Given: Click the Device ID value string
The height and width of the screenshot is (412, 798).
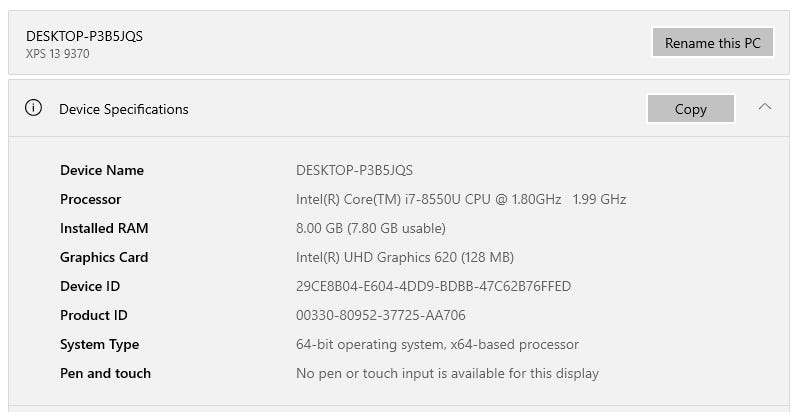Looking at the screenshot, I should pos(433,286).
